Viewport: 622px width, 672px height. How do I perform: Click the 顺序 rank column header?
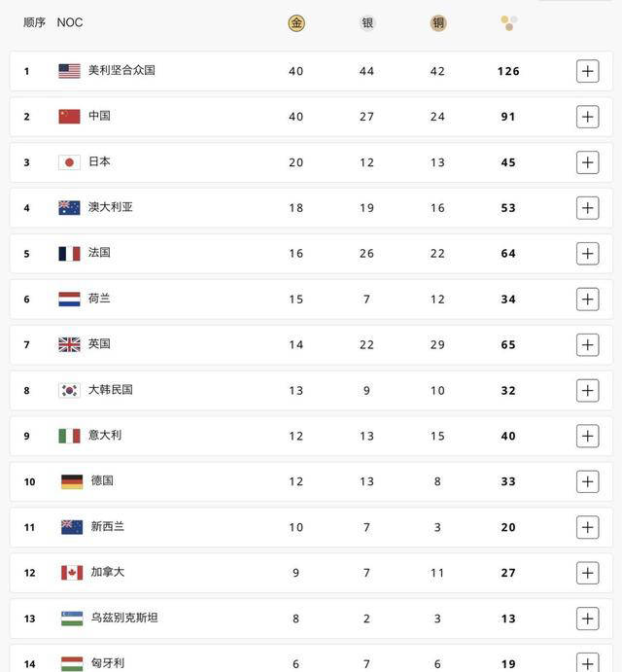coord(34,22)
